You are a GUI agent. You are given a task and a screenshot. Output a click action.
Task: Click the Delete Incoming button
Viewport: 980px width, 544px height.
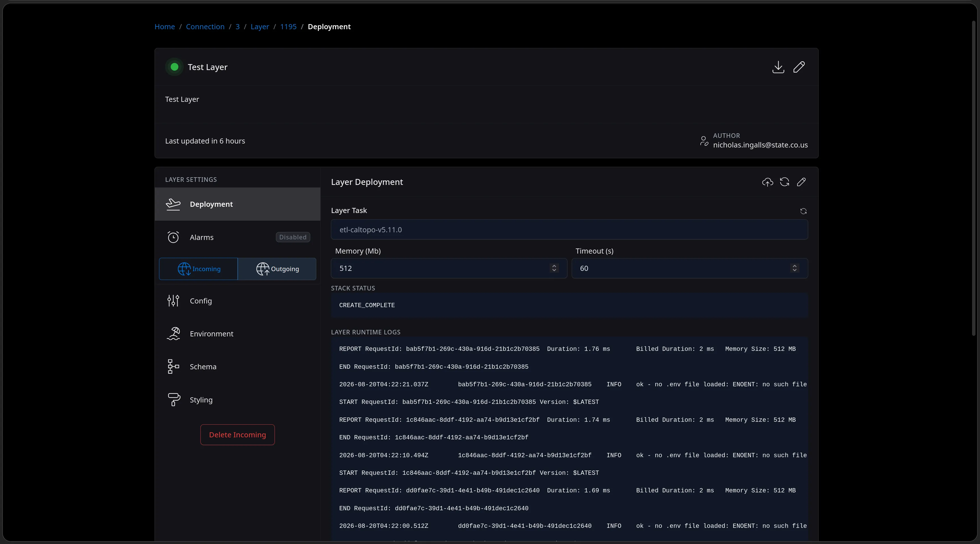tap(237, 435)
